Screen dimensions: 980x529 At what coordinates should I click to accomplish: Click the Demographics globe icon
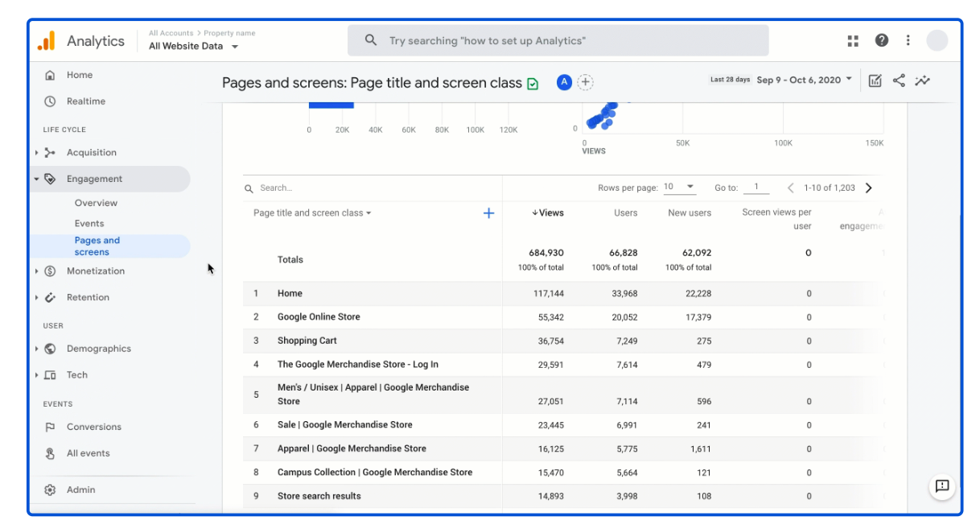50,349
